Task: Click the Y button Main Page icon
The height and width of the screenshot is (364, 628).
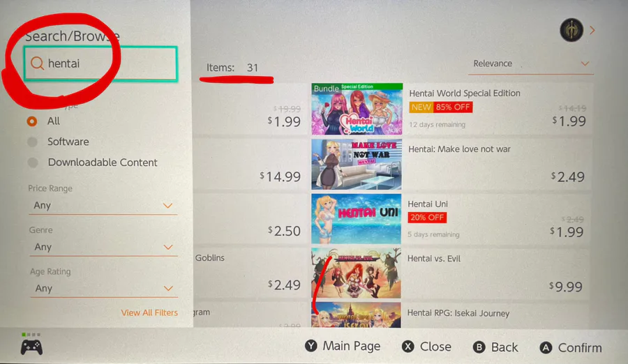Action: coord(311,346)
